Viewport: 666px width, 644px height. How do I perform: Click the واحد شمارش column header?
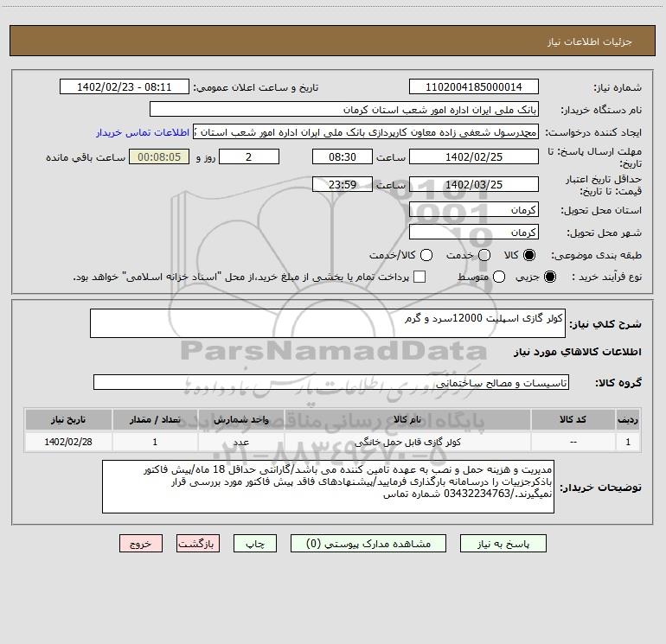coord(240,419)
